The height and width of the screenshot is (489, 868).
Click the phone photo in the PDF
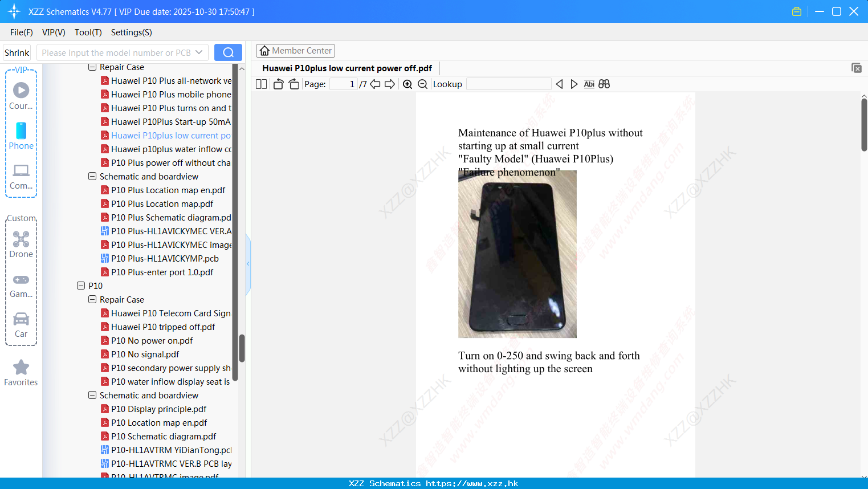point(517,254)
